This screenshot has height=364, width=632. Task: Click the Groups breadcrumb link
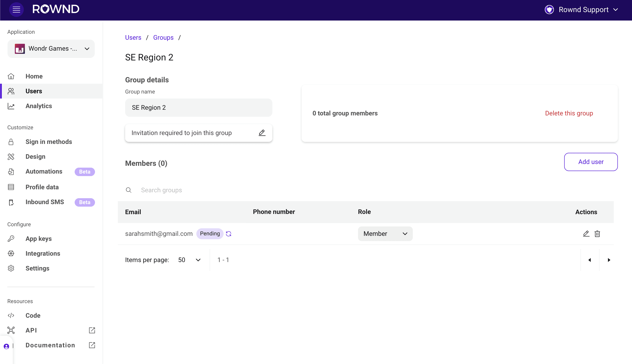(163, 37)
